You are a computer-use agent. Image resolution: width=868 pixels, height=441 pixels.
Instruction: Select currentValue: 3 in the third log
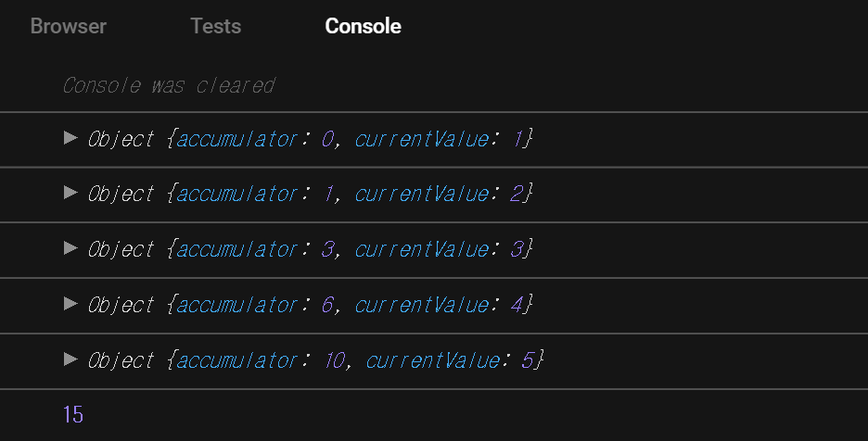click(x=439, y=249)
